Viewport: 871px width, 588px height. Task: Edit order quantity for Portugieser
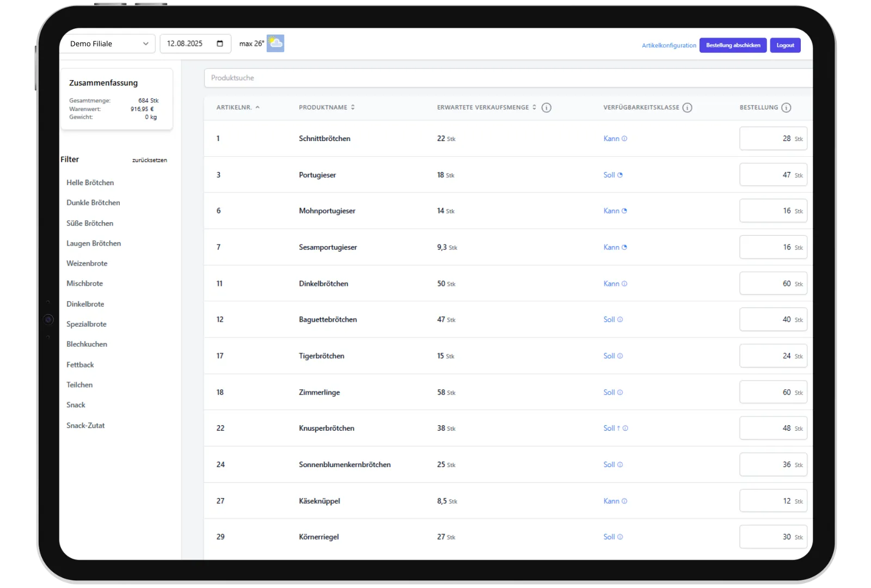click(773, 175)
